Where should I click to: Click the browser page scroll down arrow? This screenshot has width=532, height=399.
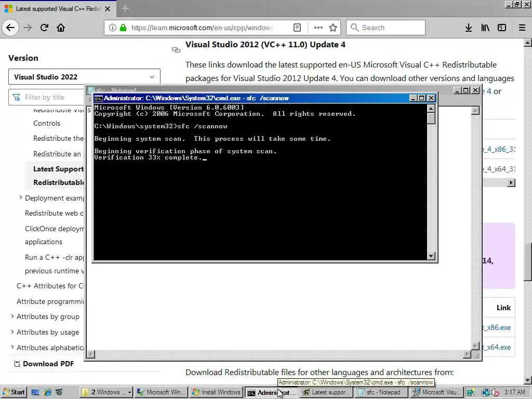(x=528, y=380)
